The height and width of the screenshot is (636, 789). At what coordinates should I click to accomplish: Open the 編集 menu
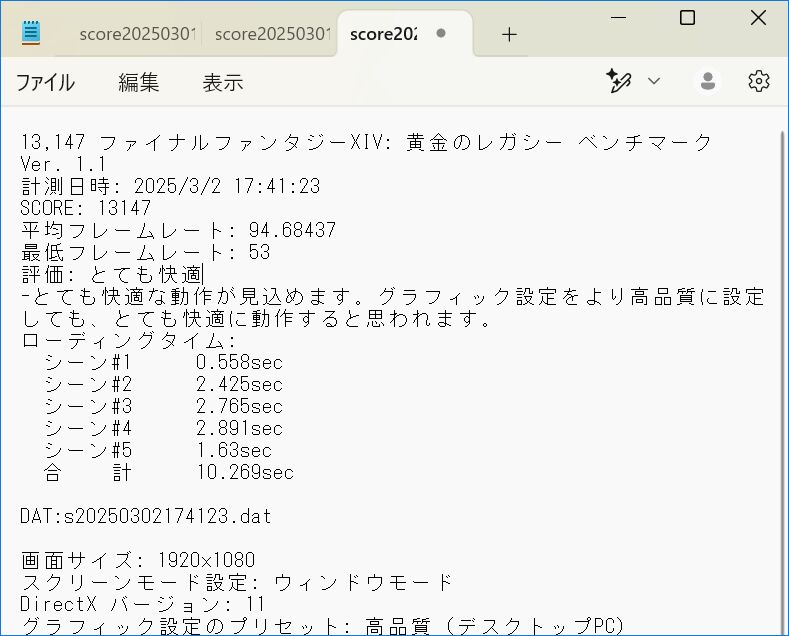(138, 83)
